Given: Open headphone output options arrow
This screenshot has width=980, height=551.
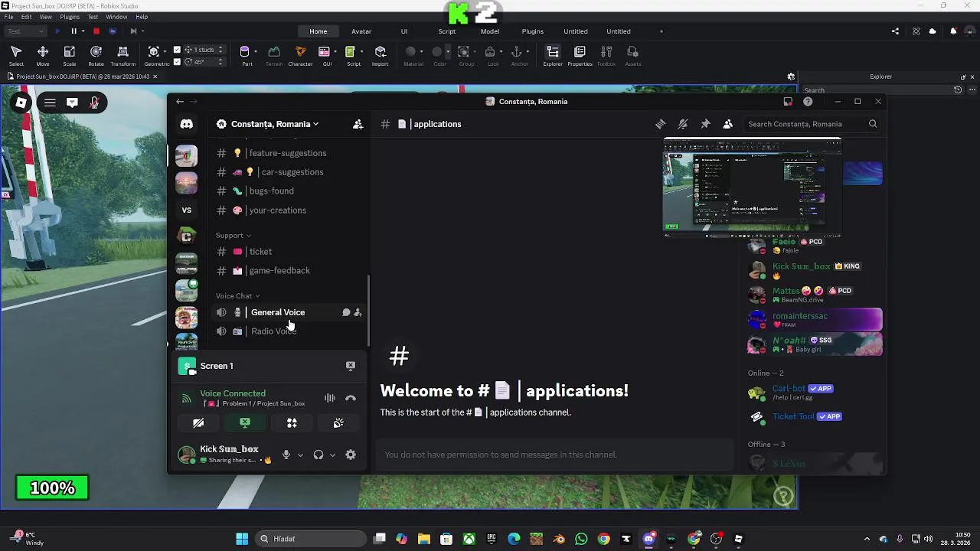Looking at the screenshot, I should pyautogui.click(x=332, y=455).
